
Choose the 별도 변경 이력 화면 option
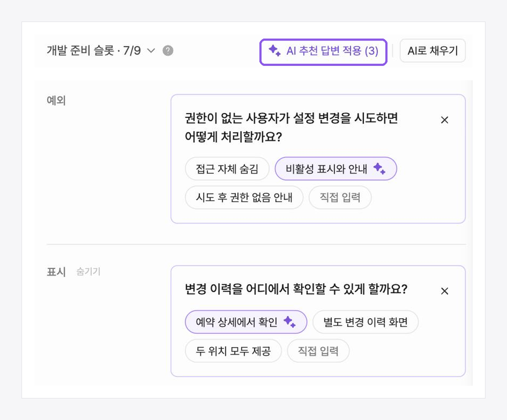[366, 322]
